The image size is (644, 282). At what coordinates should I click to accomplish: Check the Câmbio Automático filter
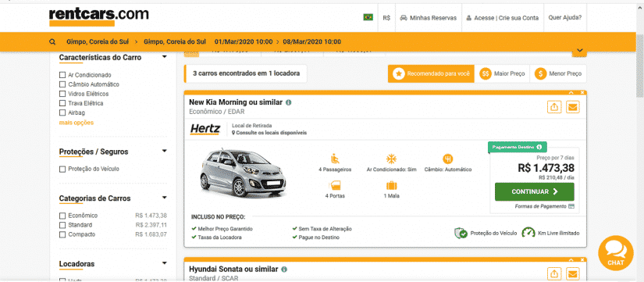62,84
